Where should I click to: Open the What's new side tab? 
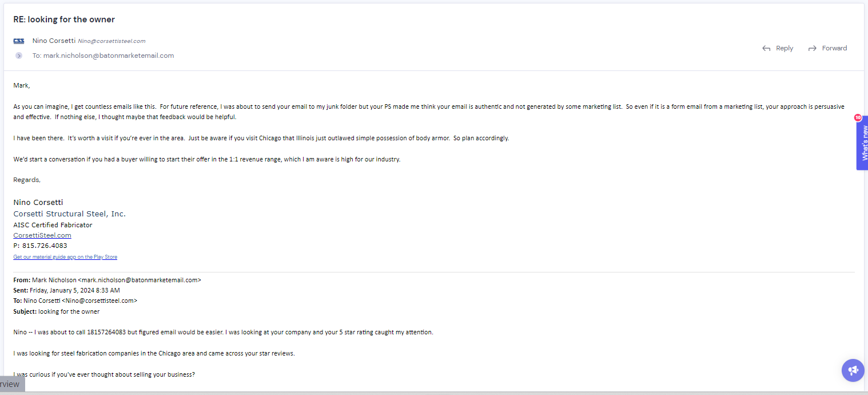click(x=863, y=143)
